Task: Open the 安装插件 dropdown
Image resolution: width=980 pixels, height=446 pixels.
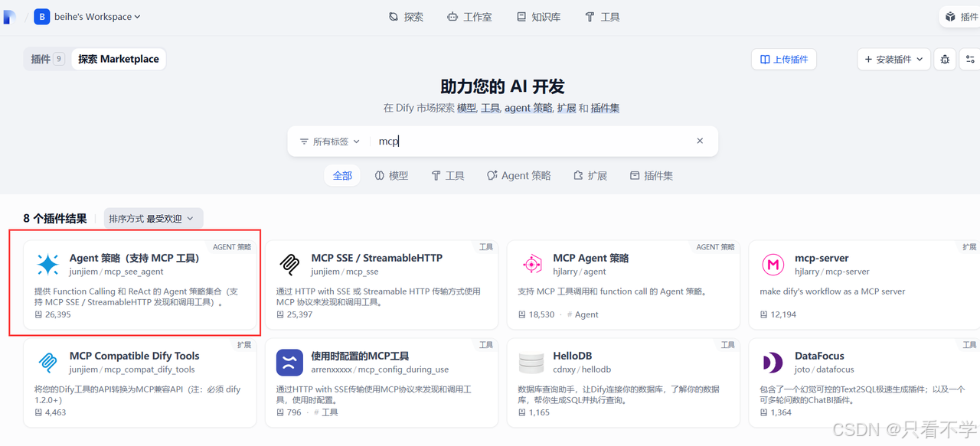Action: 893,59
